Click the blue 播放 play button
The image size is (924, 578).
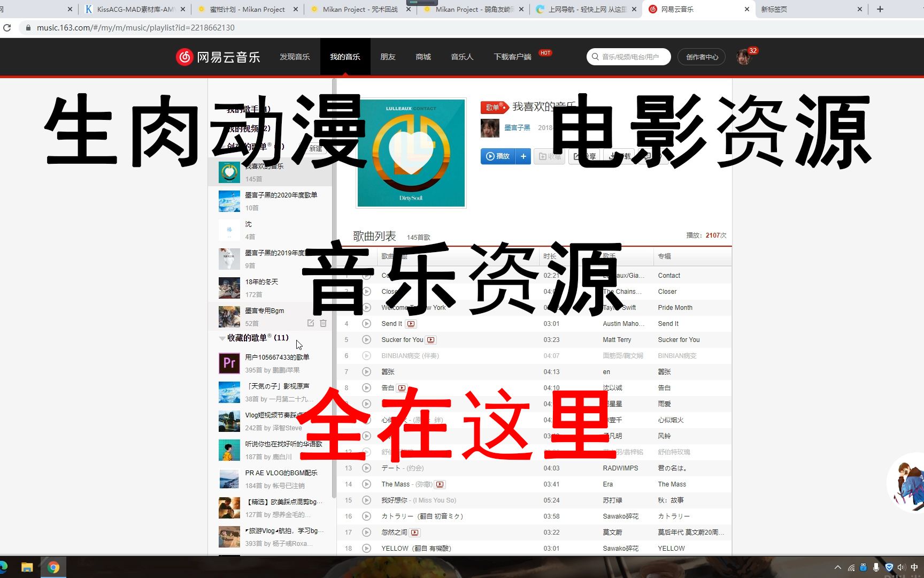[498, 156]
